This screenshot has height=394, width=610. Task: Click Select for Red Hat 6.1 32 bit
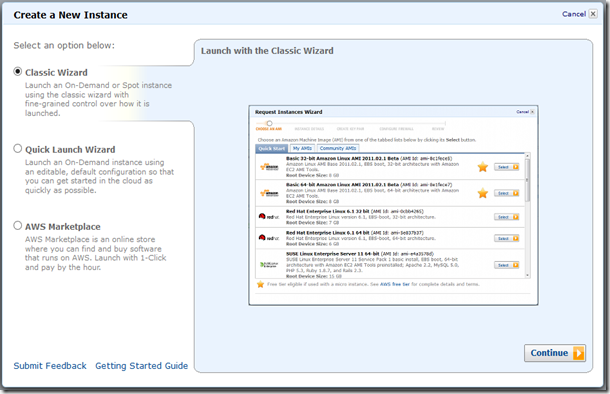[x=507, y=217]
